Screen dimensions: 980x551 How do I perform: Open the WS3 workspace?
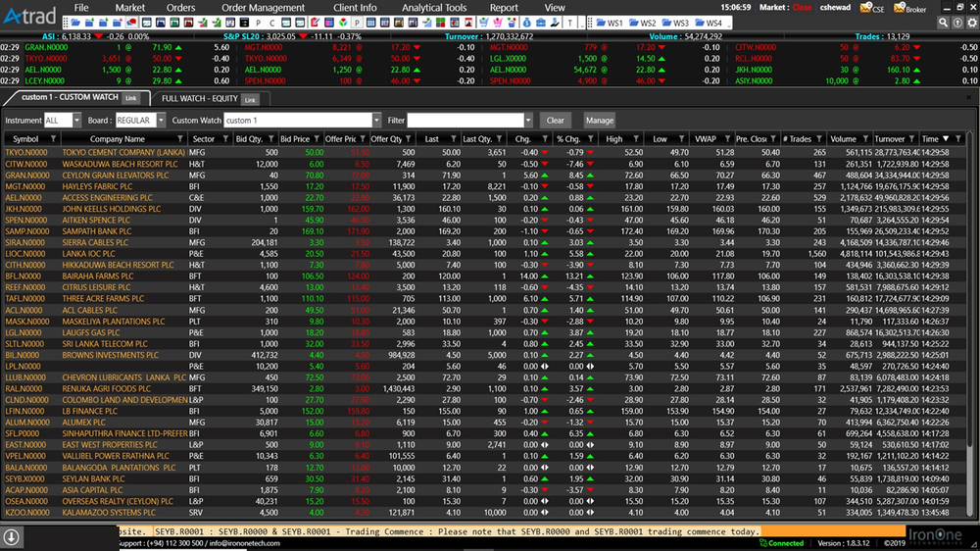click(676, 23)
